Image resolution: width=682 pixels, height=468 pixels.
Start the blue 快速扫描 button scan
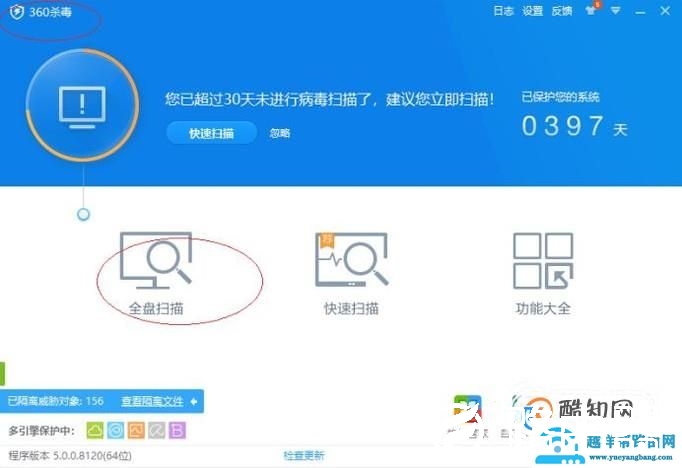pos(211,133)
